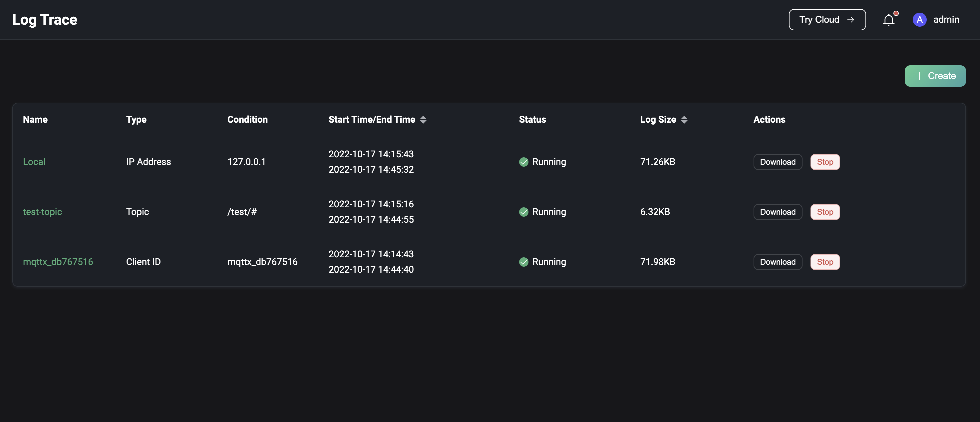Screen dimensions: 980x422
Task: Sort by Start Time/End Time column
Action: [x=423, y=120]
